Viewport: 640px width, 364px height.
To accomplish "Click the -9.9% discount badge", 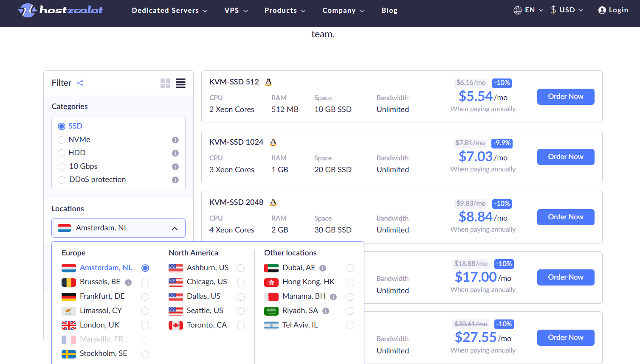I will (502, 143).
